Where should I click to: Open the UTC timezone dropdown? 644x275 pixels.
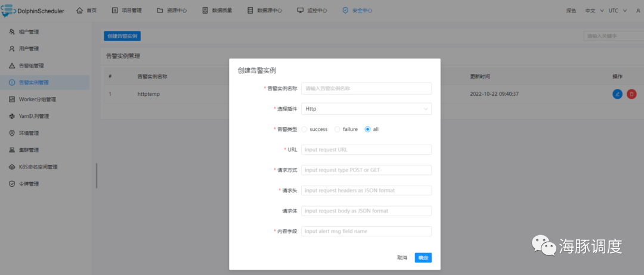[618, 11]
